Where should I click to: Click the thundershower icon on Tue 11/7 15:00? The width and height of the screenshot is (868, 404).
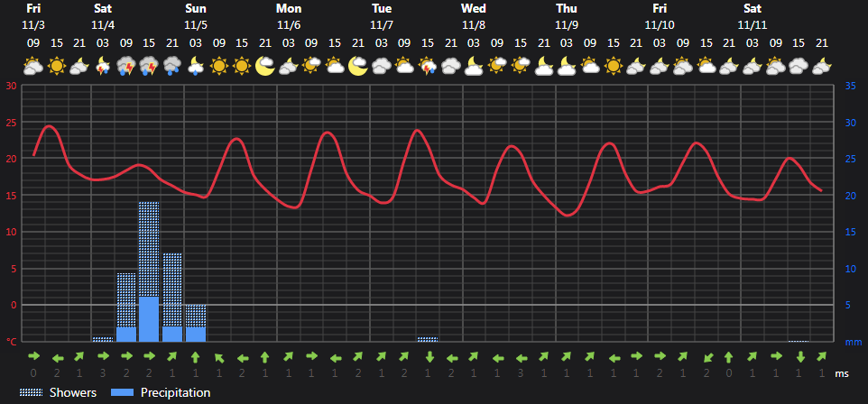[x=428, y=67]
